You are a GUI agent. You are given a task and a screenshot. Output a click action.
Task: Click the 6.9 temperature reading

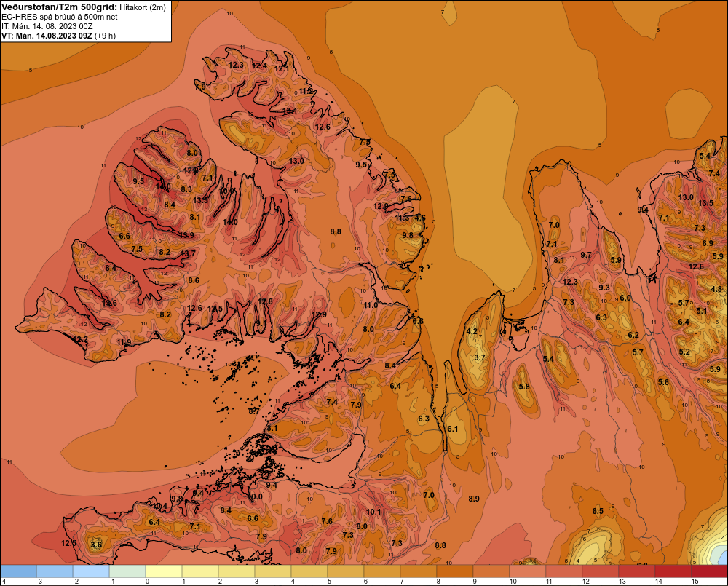pos(708,243)
